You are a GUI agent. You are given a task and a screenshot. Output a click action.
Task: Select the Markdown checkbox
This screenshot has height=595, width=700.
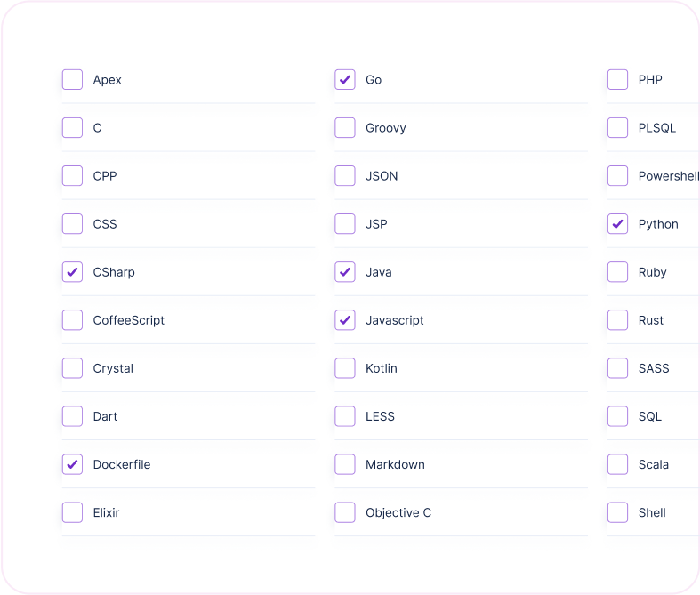[x=345, y=464]
